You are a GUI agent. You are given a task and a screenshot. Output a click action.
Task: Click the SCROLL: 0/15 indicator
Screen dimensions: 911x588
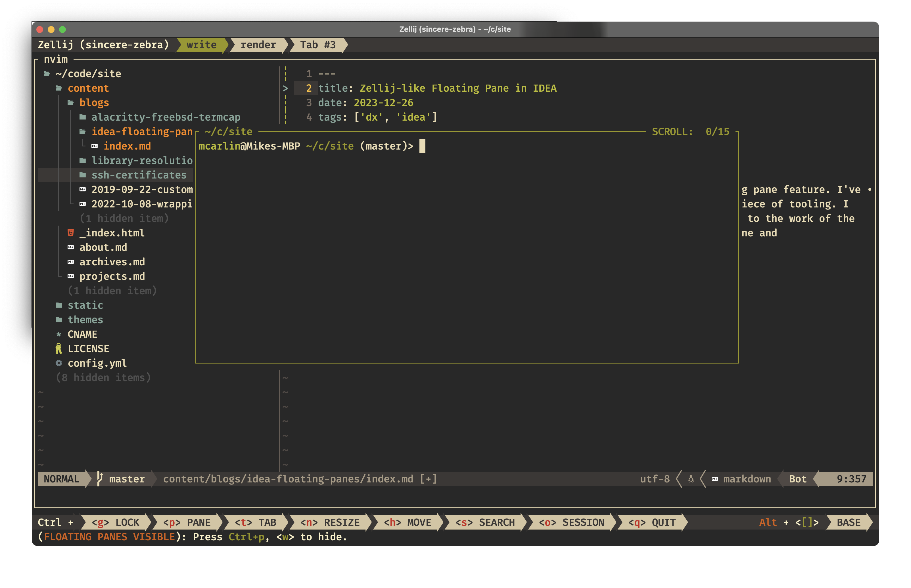690,132
